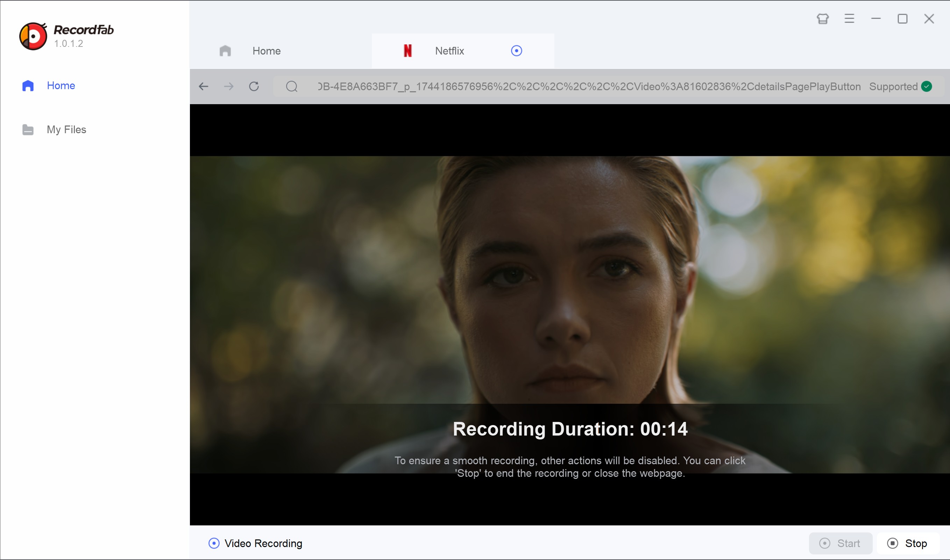Click the smooth recording notice text
Image resolution: width=950 pixels, height=560 pixels.
[570, 467]
